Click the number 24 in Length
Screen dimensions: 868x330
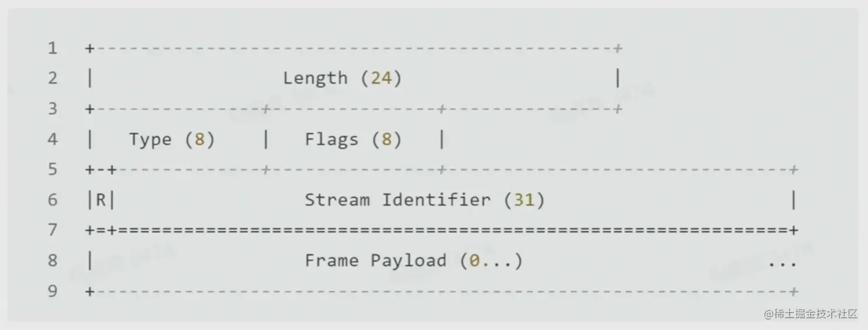tap(381, 78)
